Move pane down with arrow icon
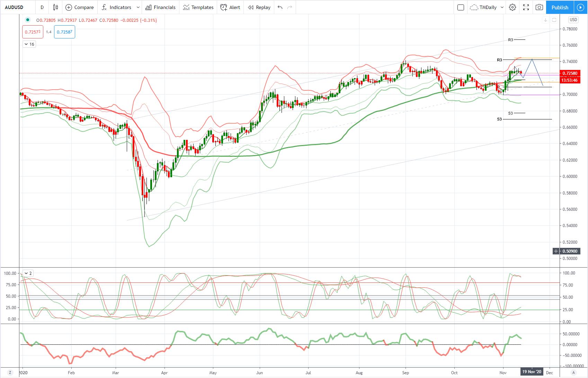Viewport: 588px width, 378px height. 545,20
